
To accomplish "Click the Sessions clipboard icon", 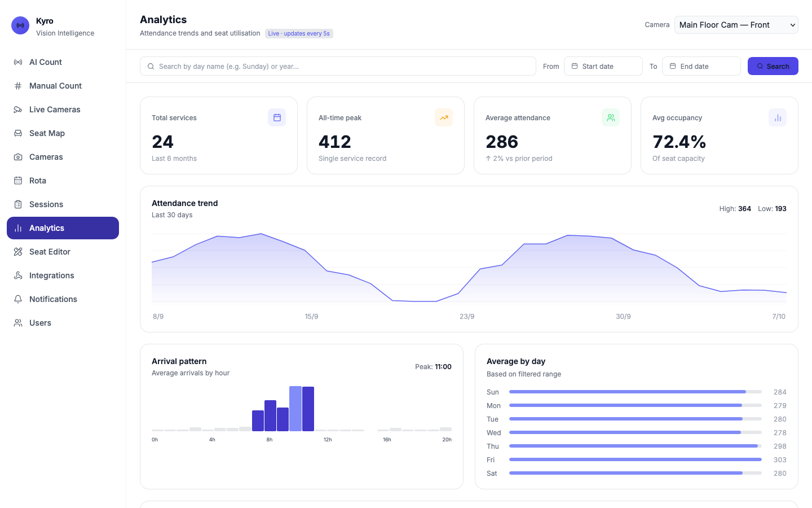I will (x=18, y=204).
